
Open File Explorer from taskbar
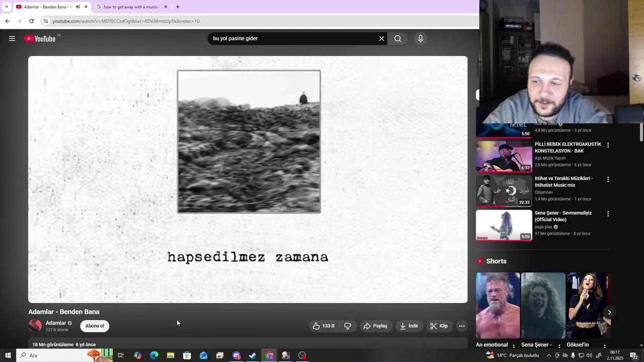coord(171,355)
